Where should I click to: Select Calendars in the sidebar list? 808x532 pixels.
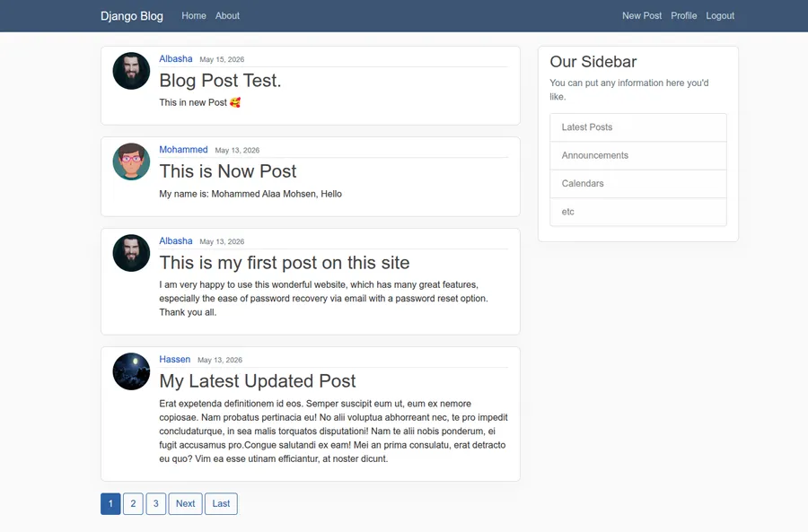click(x=638, y=184)
